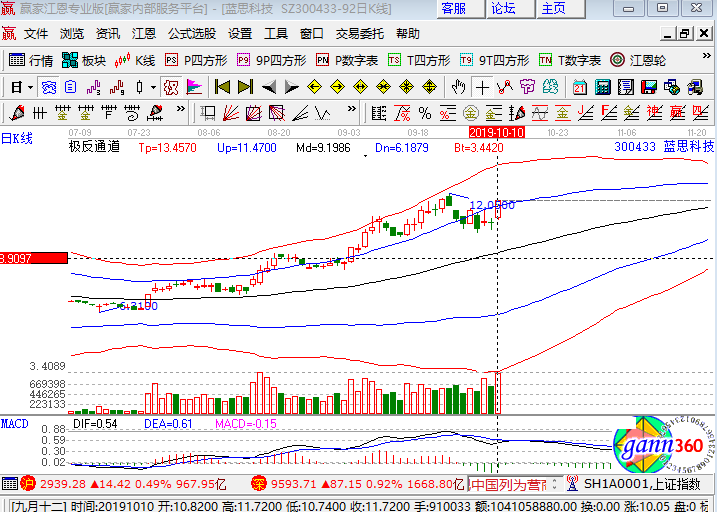Expand the dropdown arrow next to candlestick icon
The width and height of the screenshot is (717, 512).
pos(153,87)
